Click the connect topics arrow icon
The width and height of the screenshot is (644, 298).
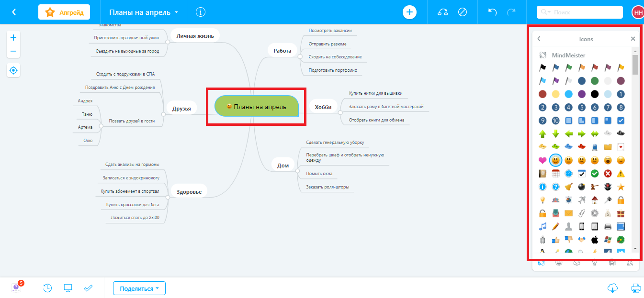click(443, 12)
